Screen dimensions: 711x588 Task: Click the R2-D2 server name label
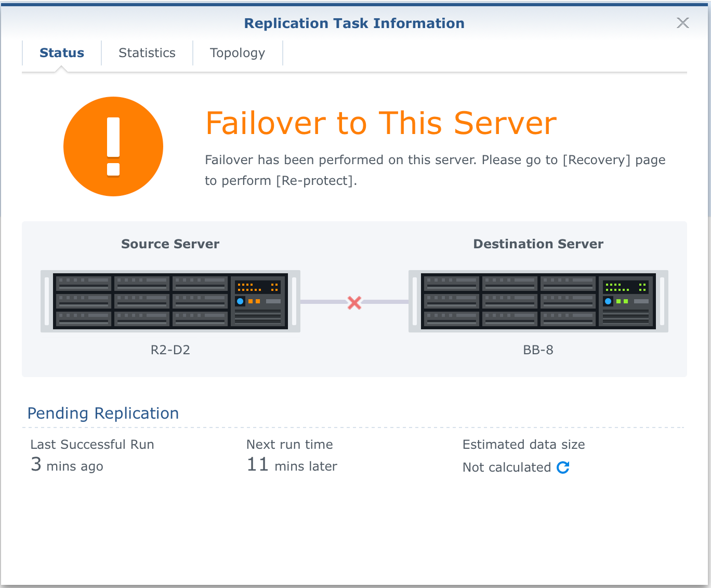[x=170, y=350]
